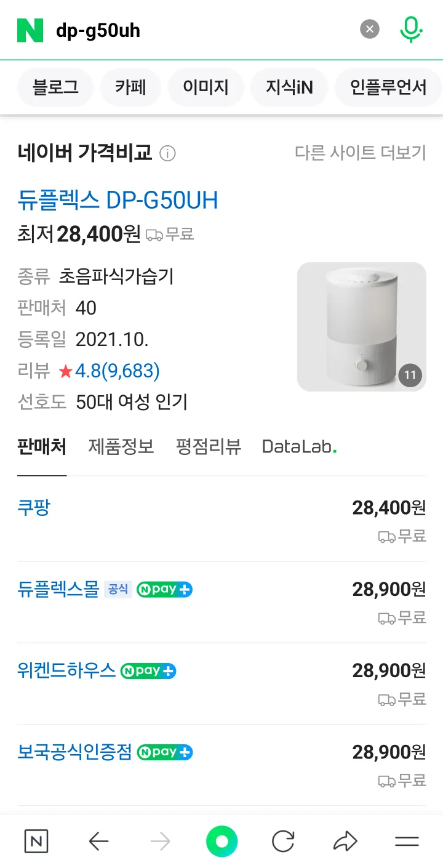Viewport: 443px width, 868px height.
Task: Select the 지식iN filter chip
Action: (x=289, y=87)
